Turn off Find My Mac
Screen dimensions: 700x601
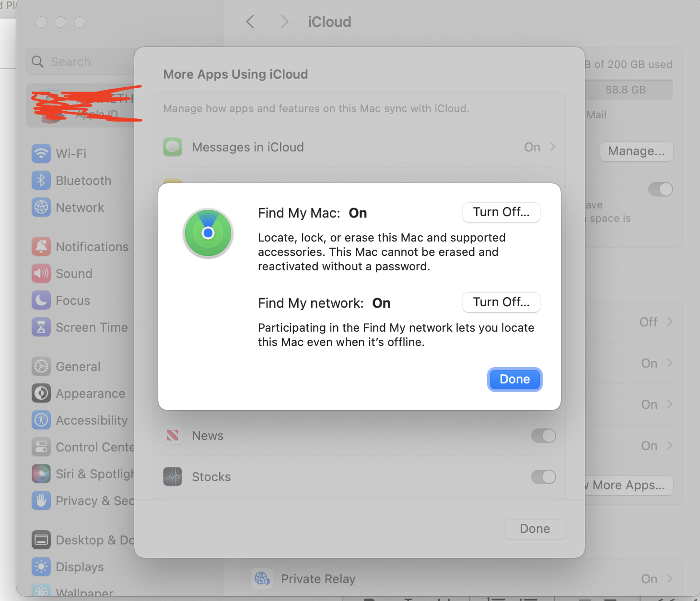[x=502, y=212]
